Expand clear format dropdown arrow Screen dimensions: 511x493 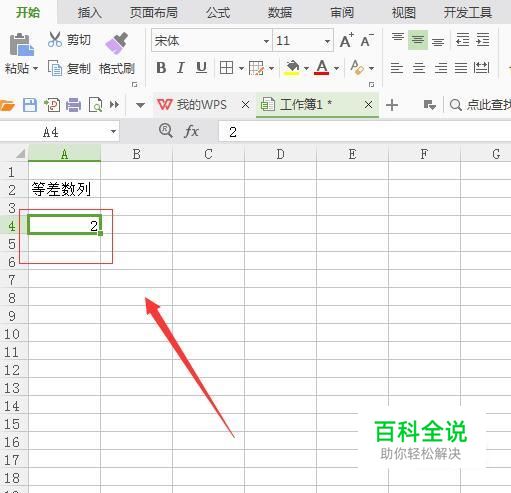371,69
